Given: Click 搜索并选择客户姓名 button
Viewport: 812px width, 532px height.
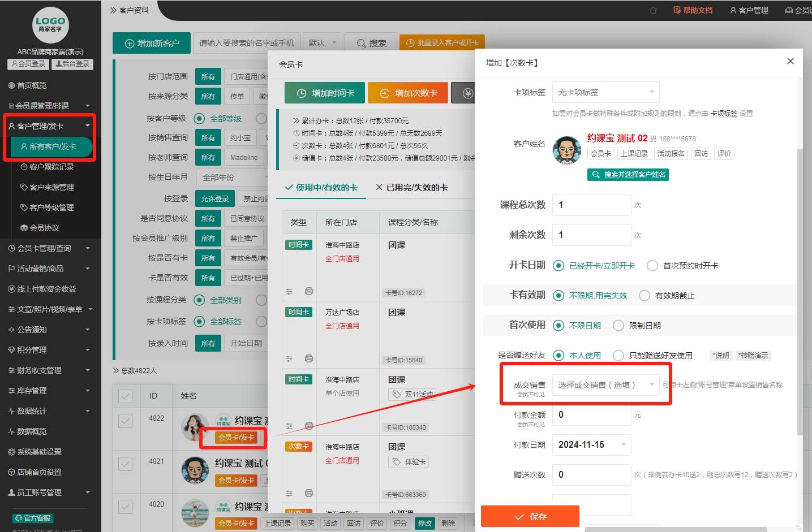Looking at the screenshot, I should 628,175.
